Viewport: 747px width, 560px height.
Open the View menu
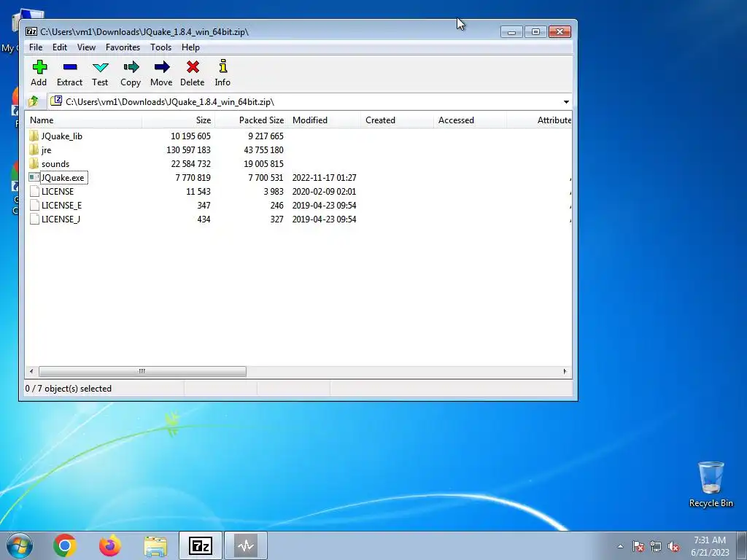click(86, 47)
